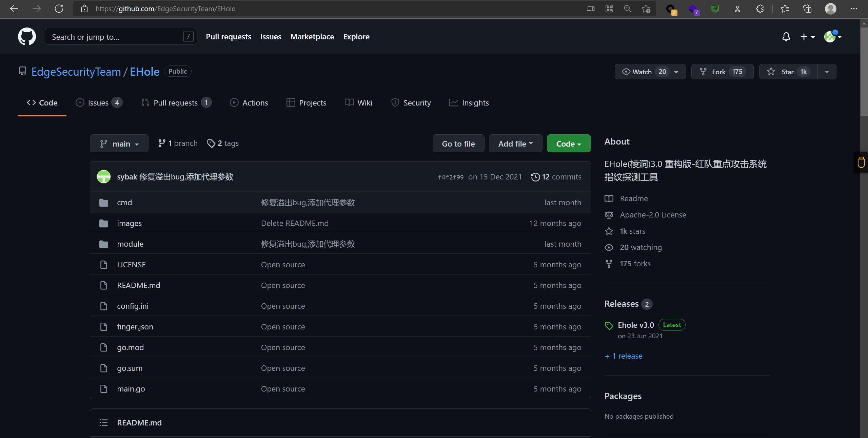Open the LICENSE file
This screenshot has height=438, width=868.
(x=131, y=265)
